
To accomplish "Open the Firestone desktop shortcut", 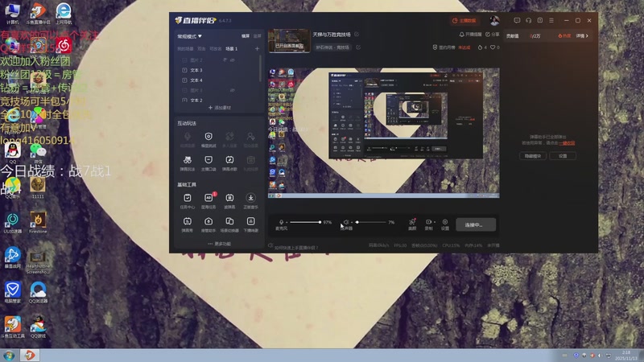I will tap(38, 223).
